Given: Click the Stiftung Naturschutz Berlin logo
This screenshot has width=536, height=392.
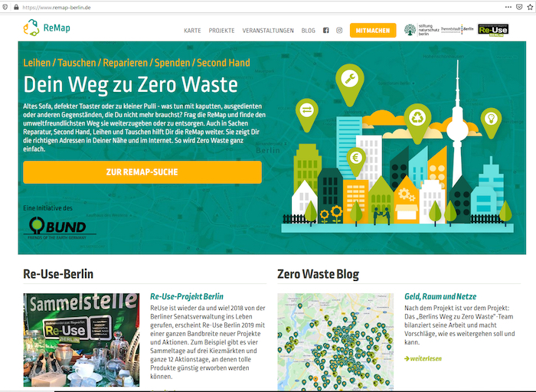Looking at the screenshot, I should tap(421, 30).
